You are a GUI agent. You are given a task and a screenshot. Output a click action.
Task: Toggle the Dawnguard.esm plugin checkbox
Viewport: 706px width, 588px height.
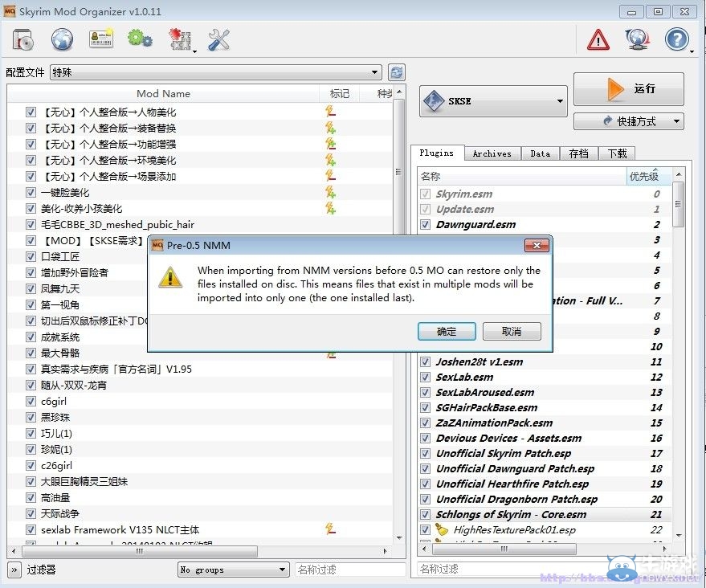425,224
